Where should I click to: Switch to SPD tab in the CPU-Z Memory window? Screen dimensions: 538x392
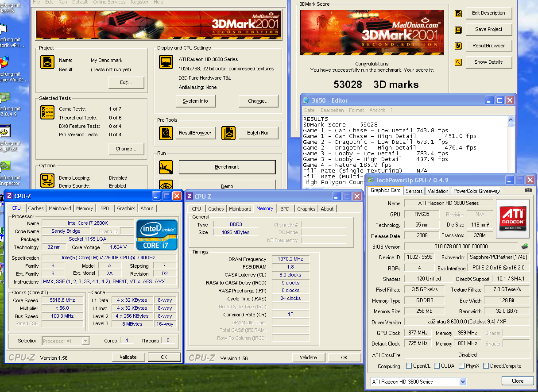pos(285,209)
